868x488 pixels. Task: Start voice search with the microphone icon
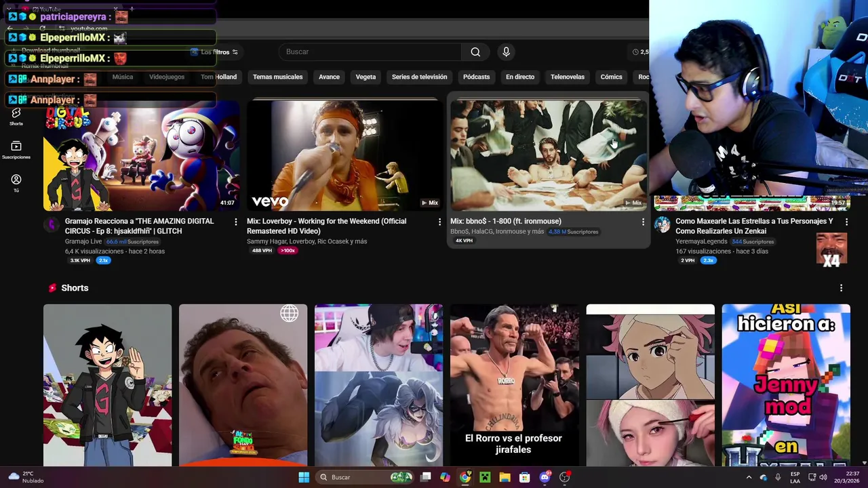click(506, 52)
